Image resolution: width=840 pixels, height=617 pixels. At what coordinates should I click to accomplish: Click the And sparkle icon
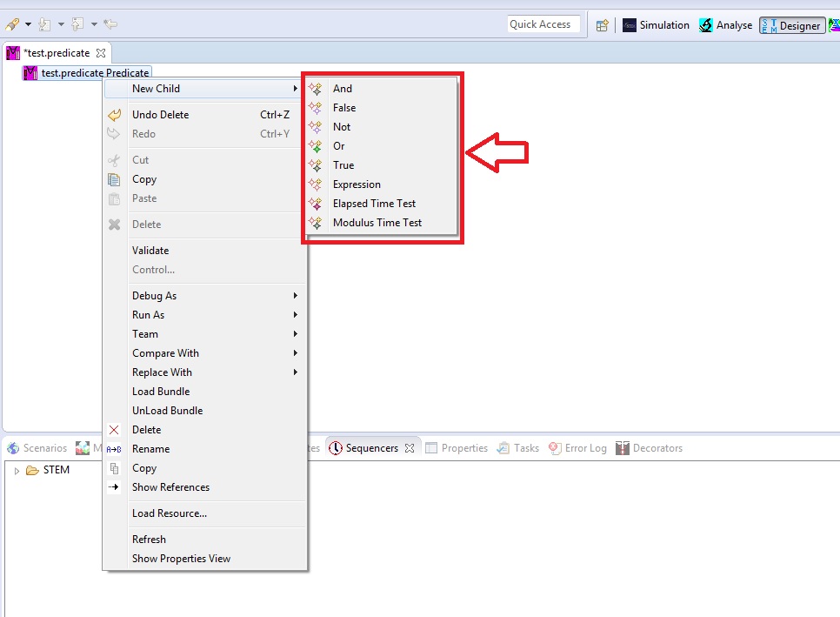[x=316, y=89]
